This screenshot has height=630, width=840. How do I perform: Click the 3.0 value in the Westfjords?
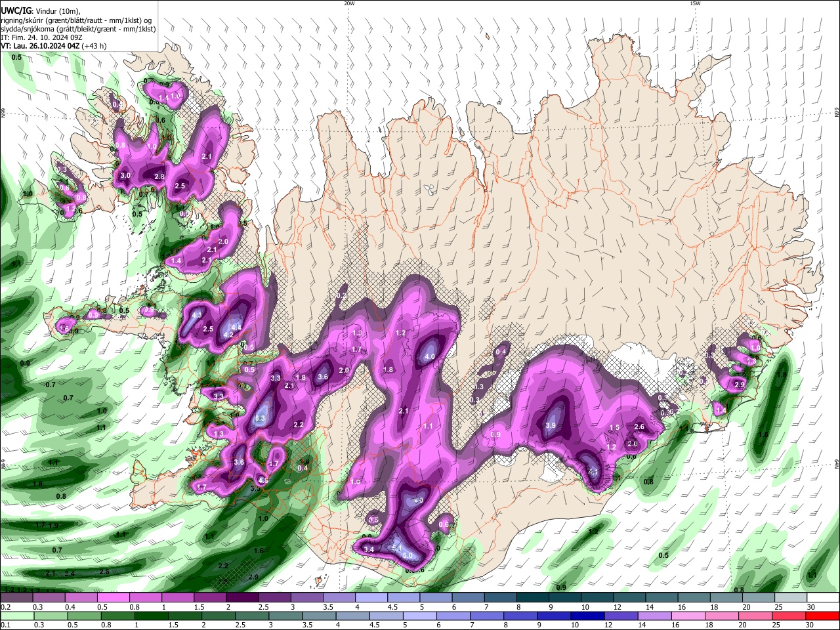[x=125, y=176]
